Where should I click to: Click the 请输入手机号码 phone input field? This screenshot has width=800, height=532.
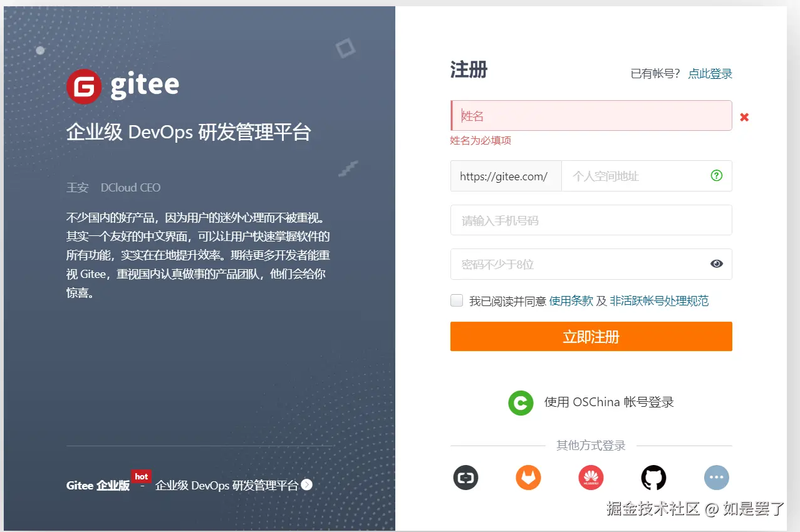pos(591,220)
